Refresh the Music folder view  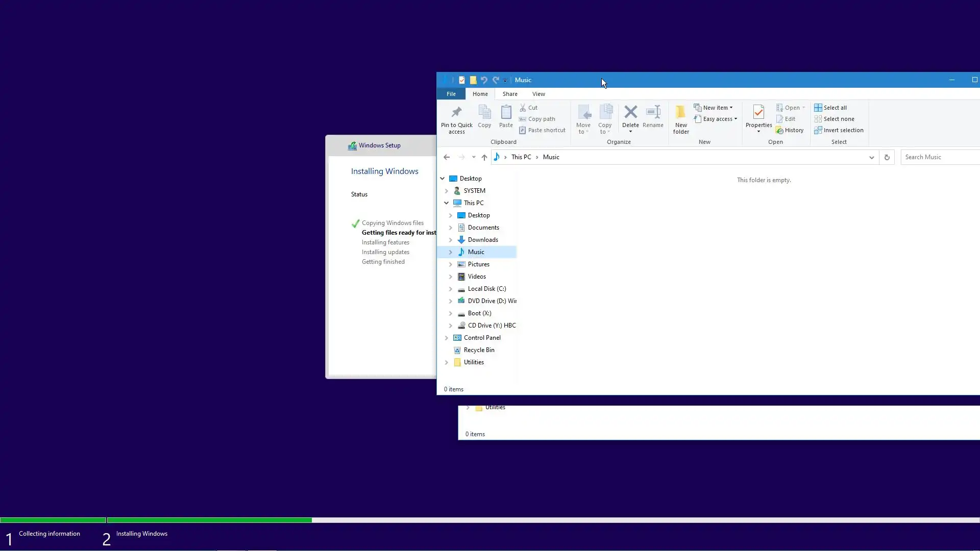[887, 157]
